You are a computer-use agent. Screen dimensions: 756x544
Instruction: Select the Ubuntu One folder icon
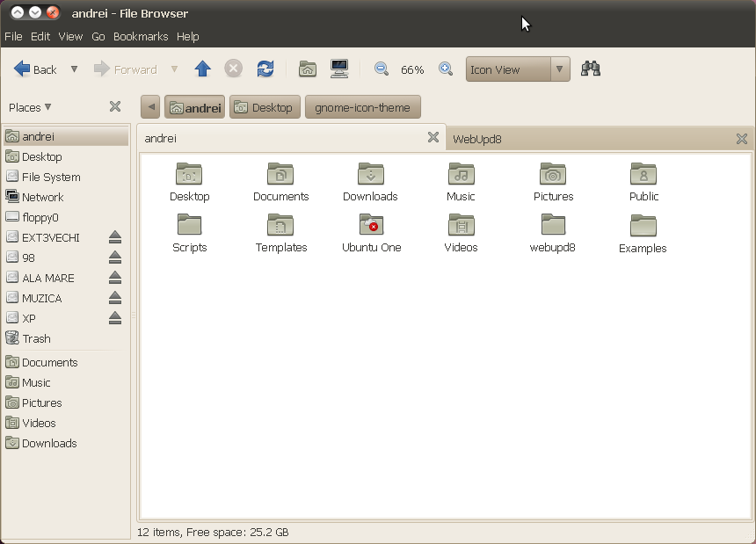pos(371,225)
